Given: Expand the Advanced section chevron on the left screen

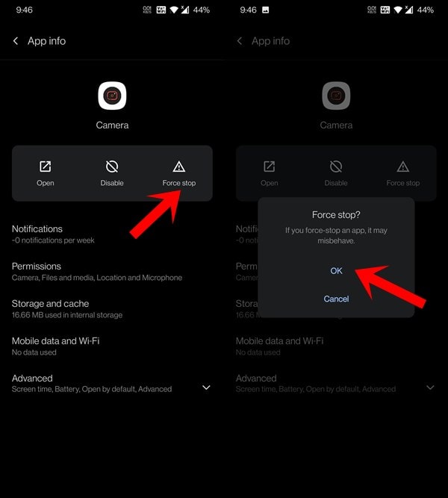Looking at the screenshot, I should 206,387.
